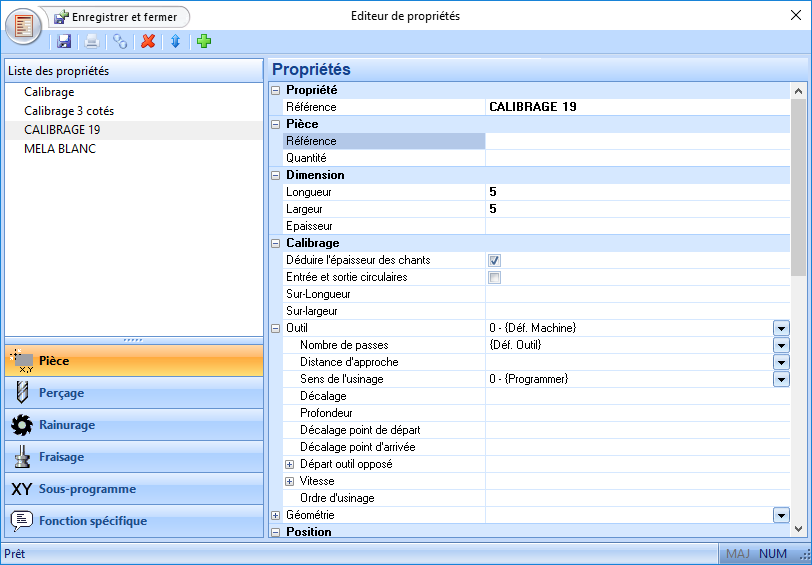Image resolution: width=812 pixels, height=565 pixels.
Task: Click the properties scrollbar down arrow
Action: click(798, 529)
